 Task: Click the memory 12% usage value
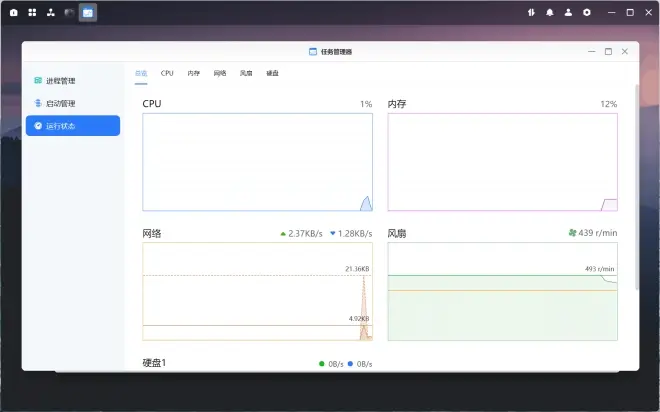pyautogui.click(x=609, y=104)
